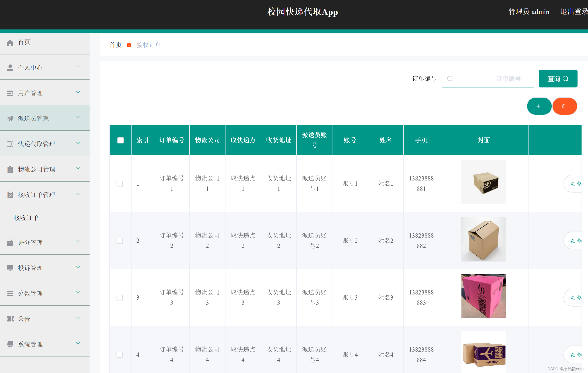Open the 接收订单 submenu item

click(x=26, y=218)
